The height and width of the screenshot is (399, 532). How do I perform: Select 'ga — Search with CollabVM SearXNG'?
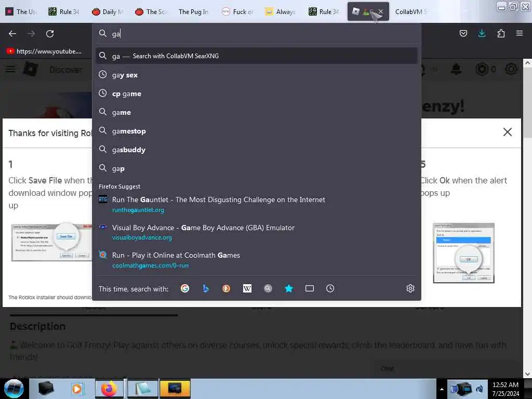click(x=256, y=56)
